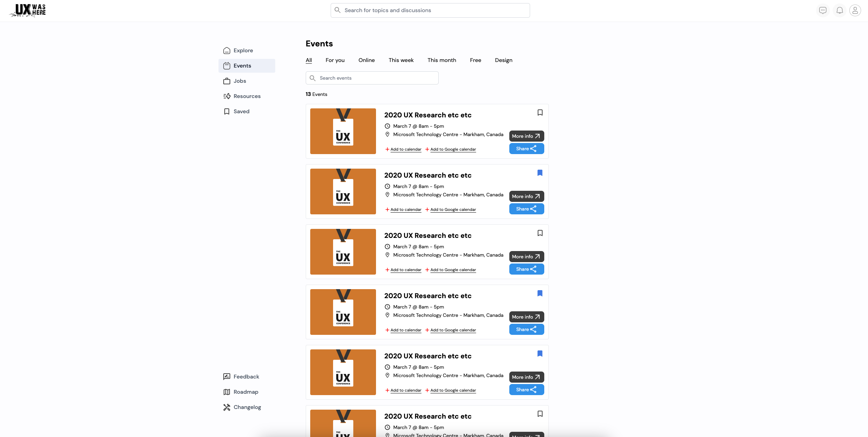Click More info on the fourth event
The width and height of the screenshot is (868, 437).
click(x=527, y=317)
